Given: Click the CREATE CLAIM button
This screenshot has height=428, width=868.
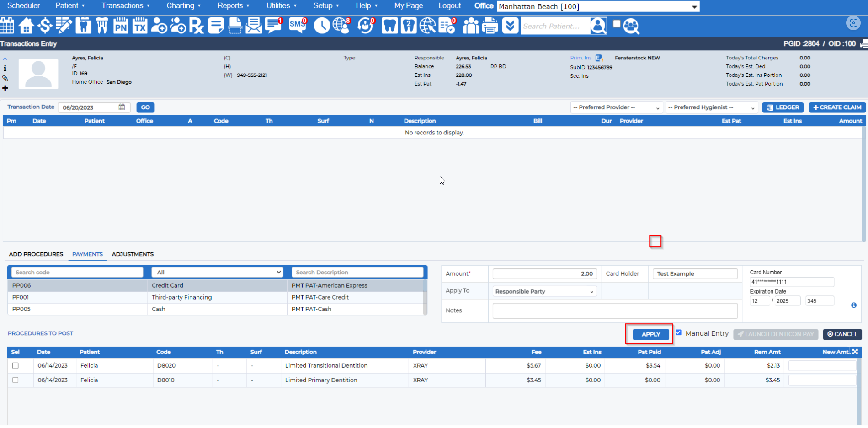Looking at the screenshot, I should pos(837,107).
